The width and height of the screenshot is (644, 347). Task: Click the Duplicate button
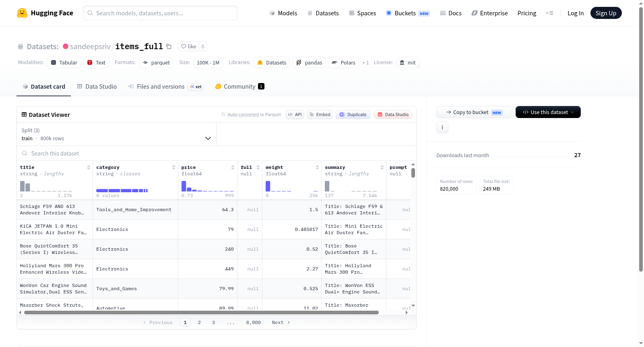(x=353, y=114)
